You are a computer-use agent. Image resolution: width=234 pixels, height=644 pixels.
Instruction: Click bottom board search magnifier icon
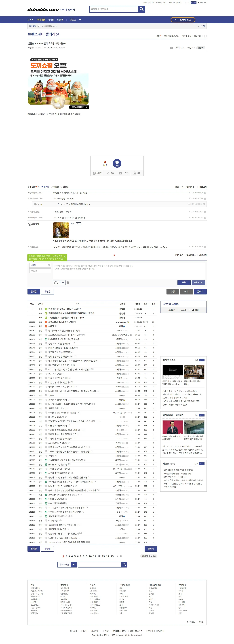coord(124,565)
